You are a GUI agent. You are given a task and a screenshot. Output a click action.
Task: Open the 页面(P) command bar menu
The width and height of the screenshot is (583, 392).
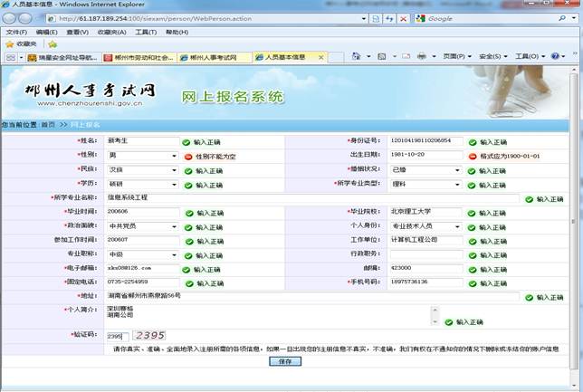[x=456, y=56]
